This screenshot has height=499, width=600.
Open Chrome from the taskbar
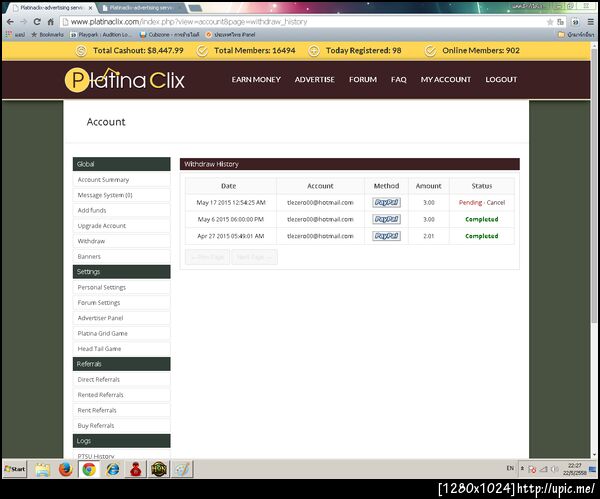point(89,469)
